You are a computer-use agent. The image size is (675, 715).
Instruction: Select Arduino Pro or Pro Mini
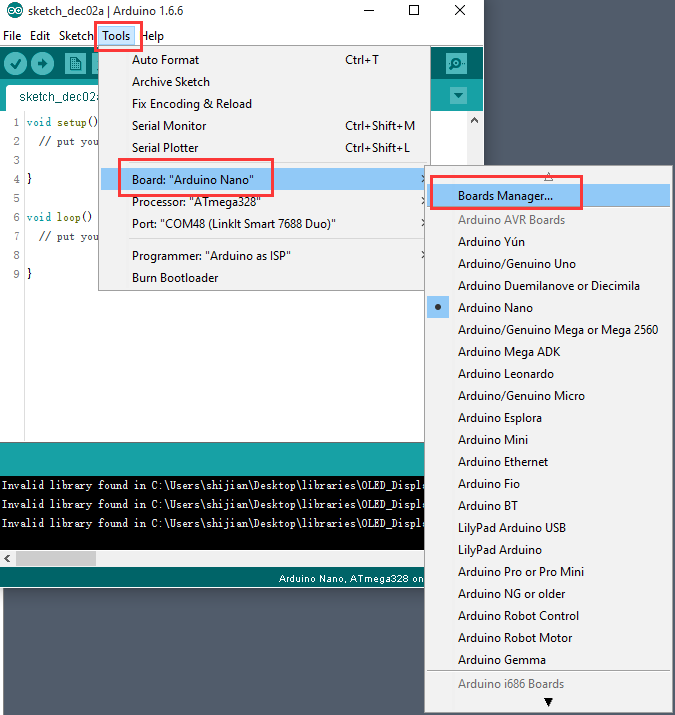tap(549, 572)
